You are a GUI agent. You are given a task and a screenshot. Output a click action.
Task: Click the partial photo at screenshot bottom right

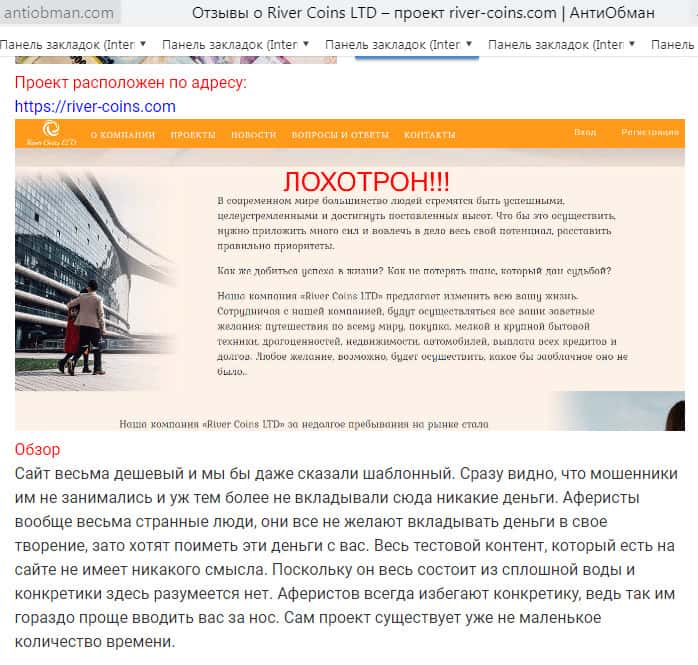[619, 411]
